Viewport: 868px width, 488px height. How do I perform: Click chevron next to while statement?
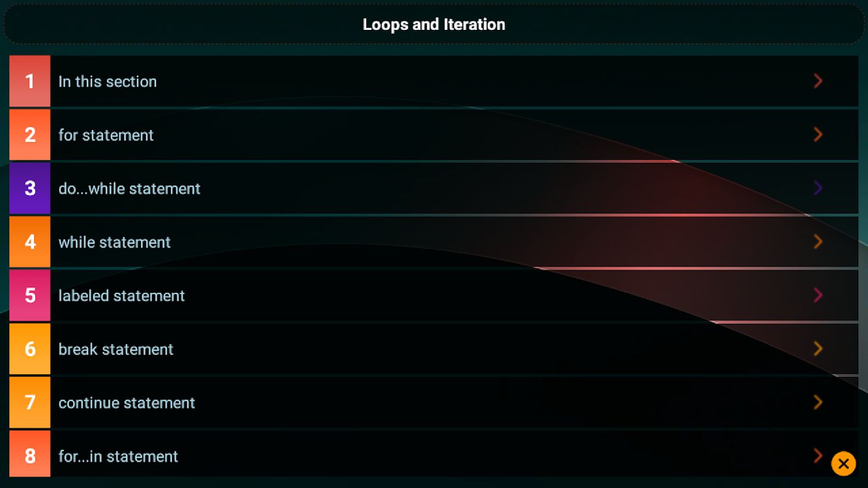click(818, 242)
